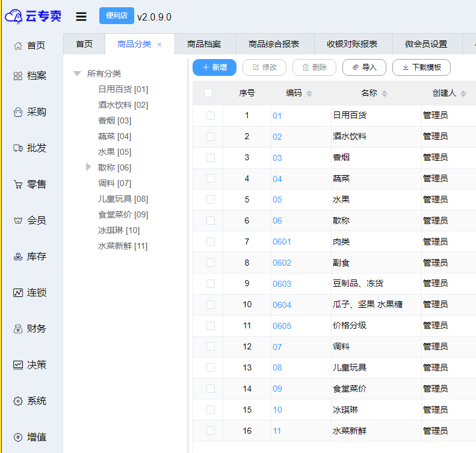The width and height of the screenshot is (476, 453).
Task: Tick the select-all checkbox in table header
Action: [208, 93]
